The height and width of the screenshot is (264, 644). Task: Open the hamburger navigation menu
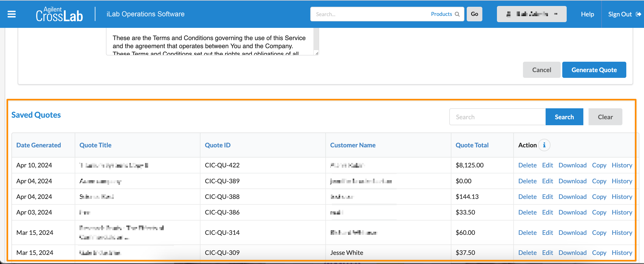coord(11,14)
